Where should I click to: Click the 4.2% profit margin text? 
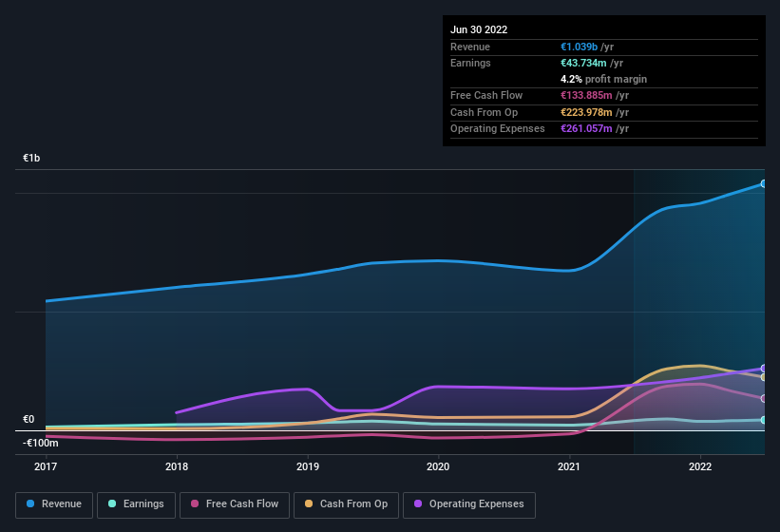(603, 79)
